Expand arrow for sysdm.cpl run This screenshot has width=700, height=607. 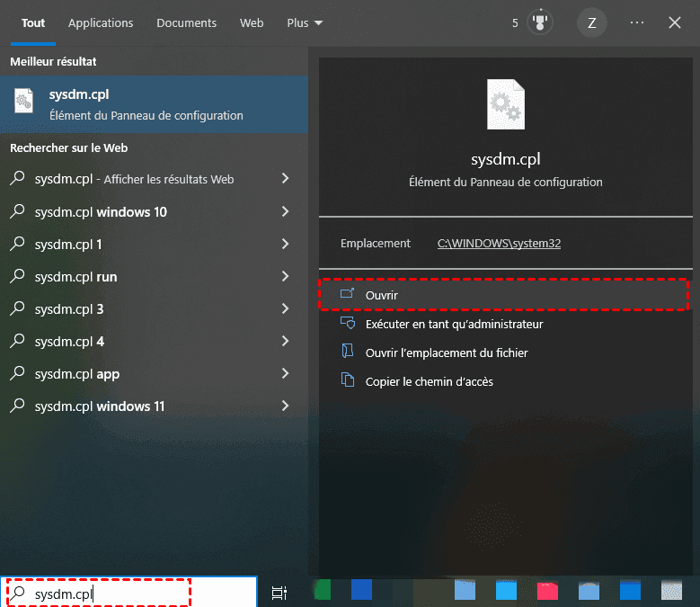[285, 276]
